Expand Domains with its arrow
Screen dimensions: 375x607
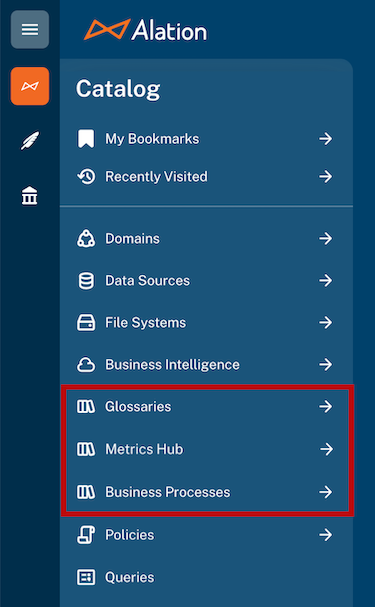tap(326, 238)
